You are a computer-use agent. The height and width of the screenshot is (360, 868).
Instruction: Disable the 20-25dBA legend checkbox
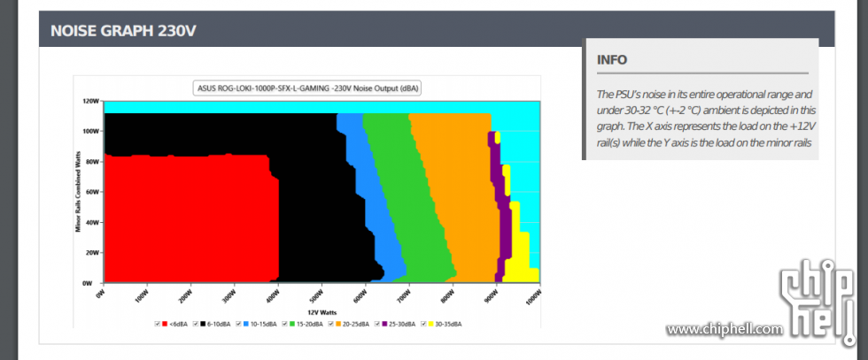[x=331, y=324]
